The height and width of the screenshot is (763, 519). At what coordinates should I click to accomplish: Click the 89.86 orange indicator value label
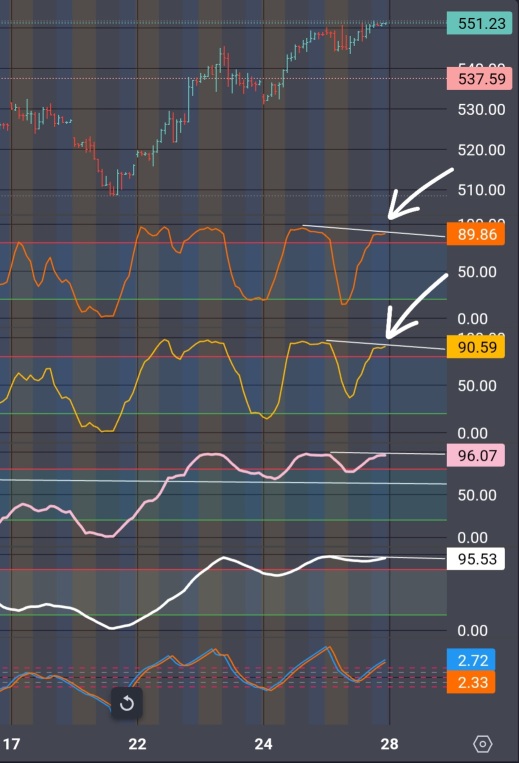click(475, 235)
